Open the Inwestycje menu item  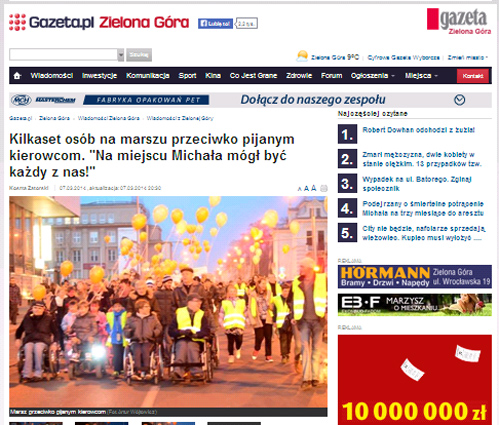[x=99, y=76]
